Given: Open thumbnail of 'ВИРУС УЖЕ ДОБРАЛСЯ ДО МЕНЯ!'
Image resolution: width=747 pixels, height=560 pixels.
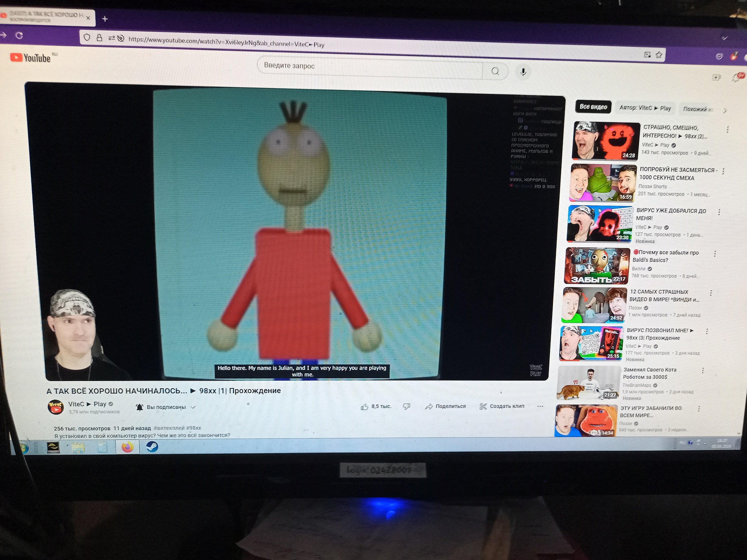Looking at the screenshot, I should point(600,223).
